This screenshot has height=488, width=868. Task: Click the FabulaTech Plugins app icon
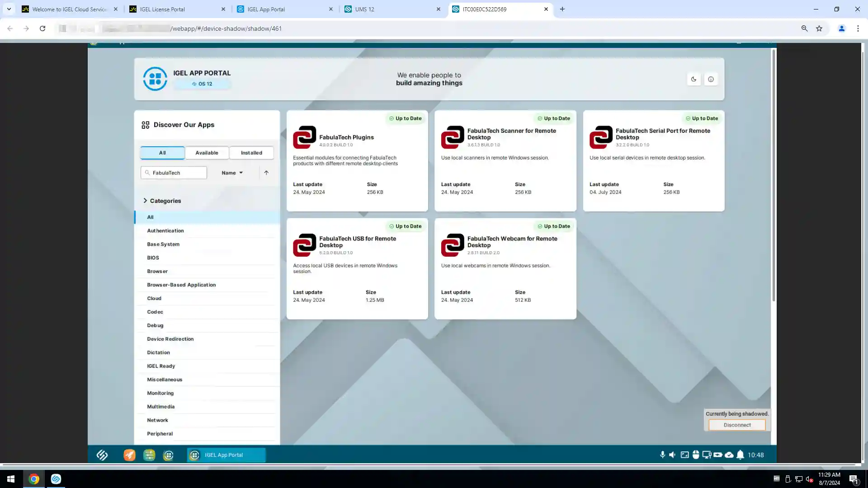click(304, 137)
